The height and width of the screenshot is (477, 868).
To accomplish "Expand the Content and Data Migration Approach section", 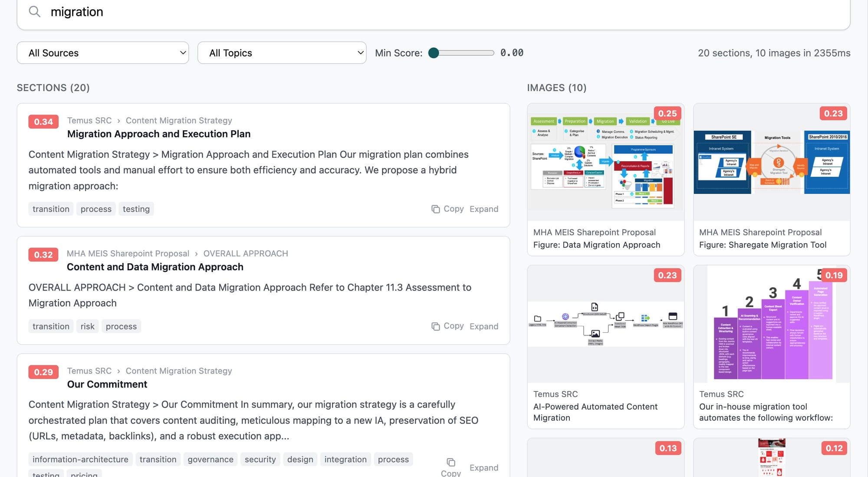I will (x=484, y=326).
